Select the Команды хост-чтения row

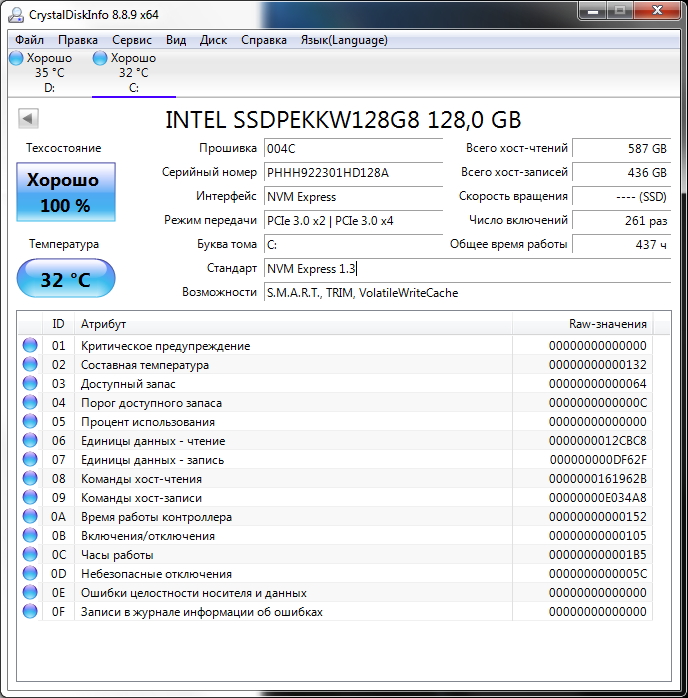[335, 479]
